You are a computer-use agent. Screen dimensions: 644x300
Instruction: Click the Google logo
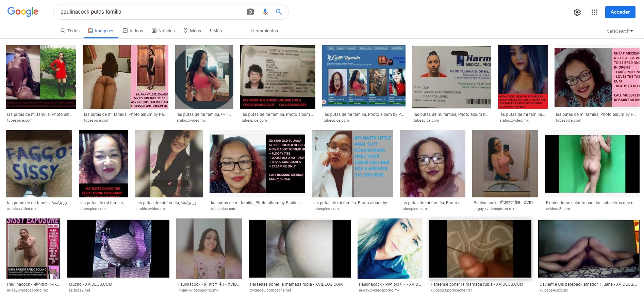[x=23, y=12]
